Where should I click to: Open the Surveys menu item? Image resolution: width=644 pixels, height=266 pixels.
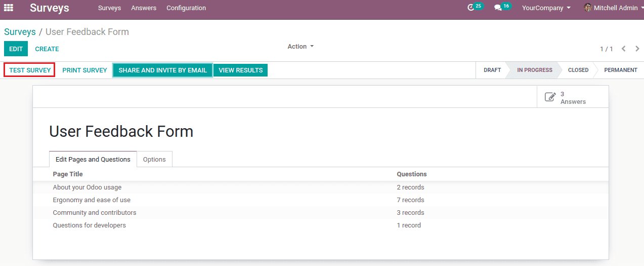(110, 8)
